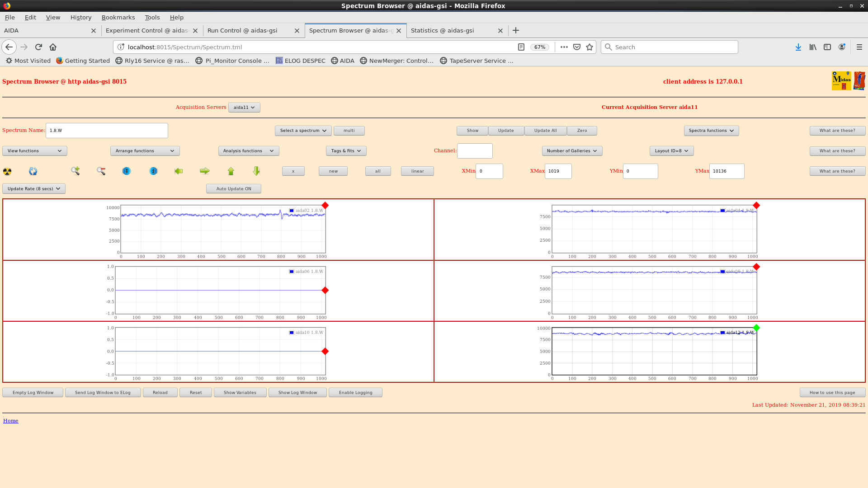
Task: Click the green down arrow icon
Action: [x=256, y=171]
